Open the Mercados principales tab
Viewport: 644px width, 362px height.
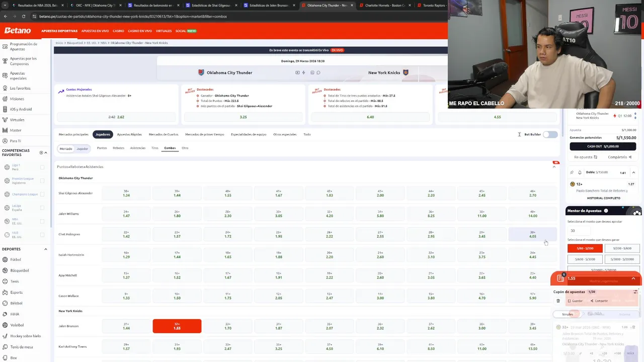(73, 134)
